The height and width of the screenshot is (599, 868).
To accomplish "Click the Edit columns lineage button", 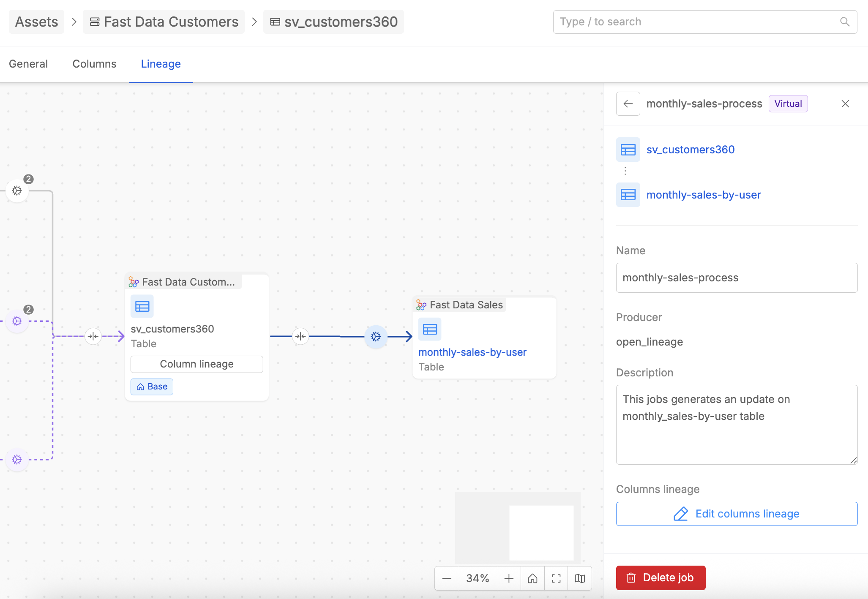I will [x=737, y=514].
